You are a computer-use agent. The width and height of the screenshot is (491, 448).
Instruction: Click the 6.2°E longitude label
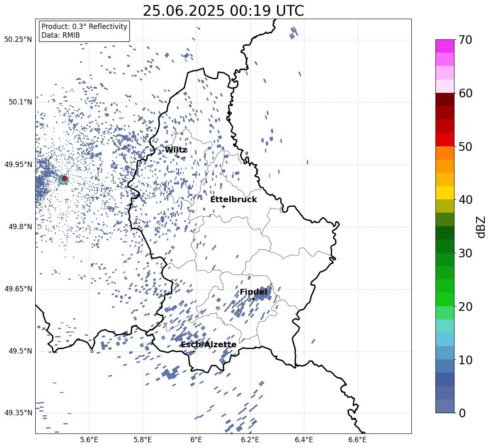pyautogui.click(x=250, y=440)
